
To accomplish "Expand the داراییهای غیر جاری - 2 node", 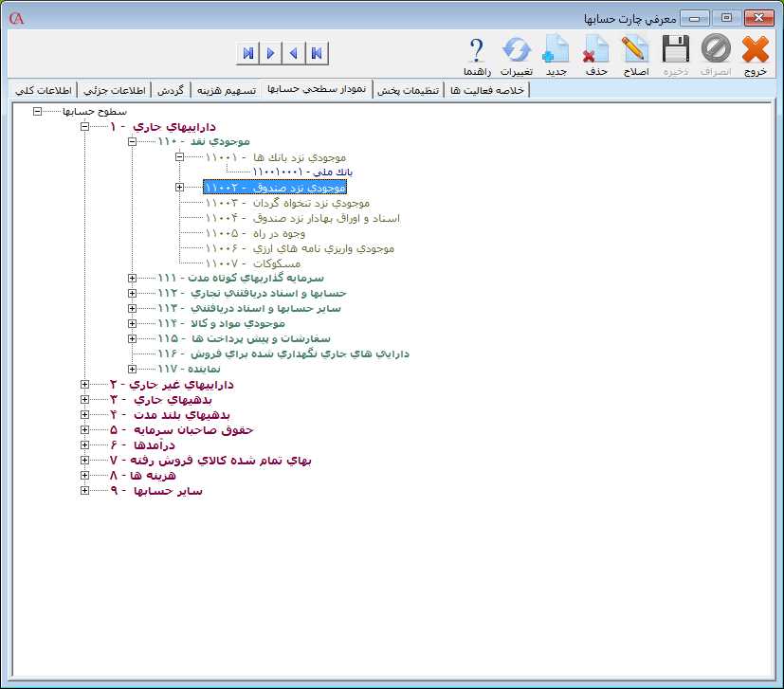I will pos(84,385).
